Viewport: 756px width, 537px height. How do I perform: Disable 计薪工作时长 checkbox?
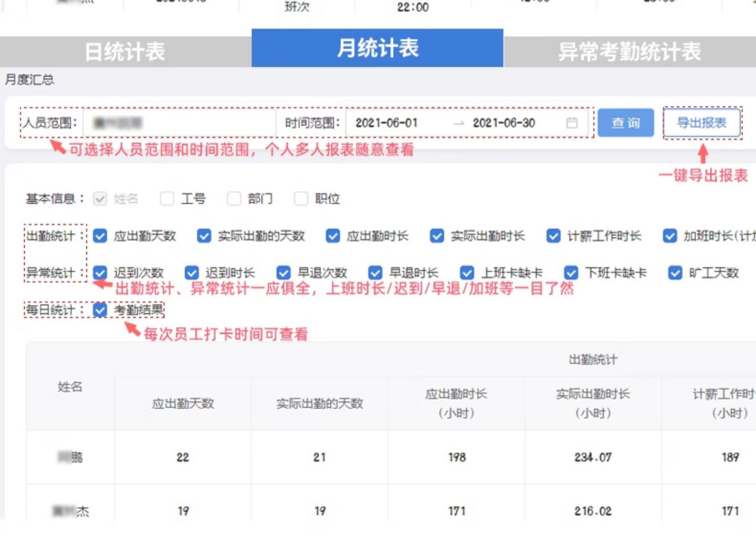pyautogui.click(x=553, y=236)
